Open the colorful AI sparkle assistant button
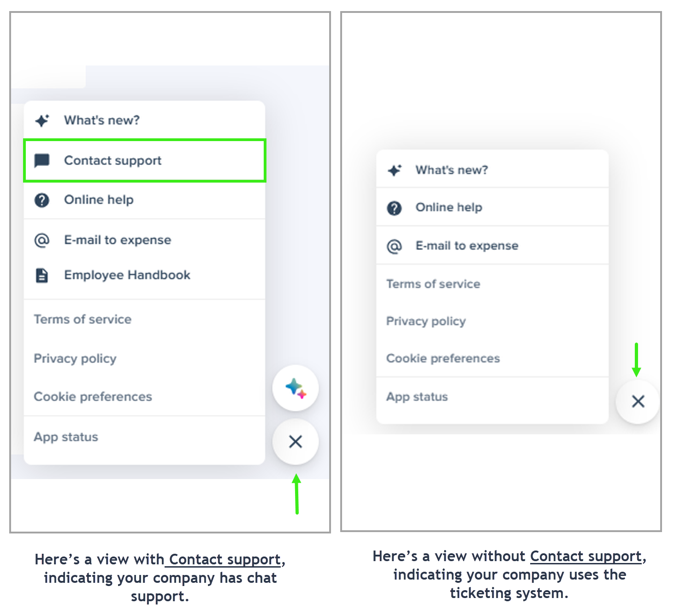The width and height of the screenshot is (674, 616). coord(295,388)
